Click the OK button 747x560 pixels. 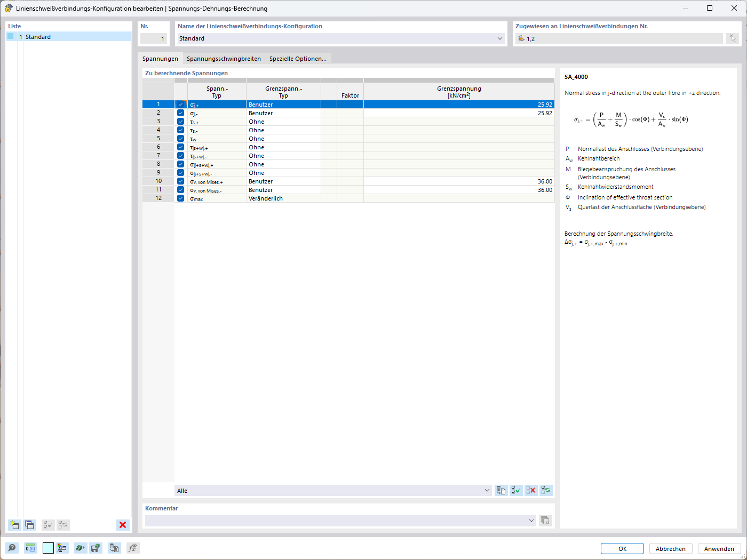622,549
